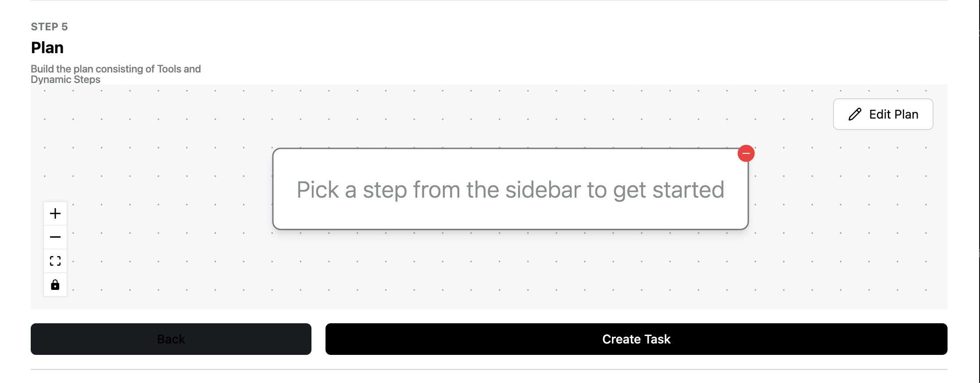Zoom out of the plan canvas
Viewport: 980px width, 383px height.
pyautogui.click(x=55, y=237)
